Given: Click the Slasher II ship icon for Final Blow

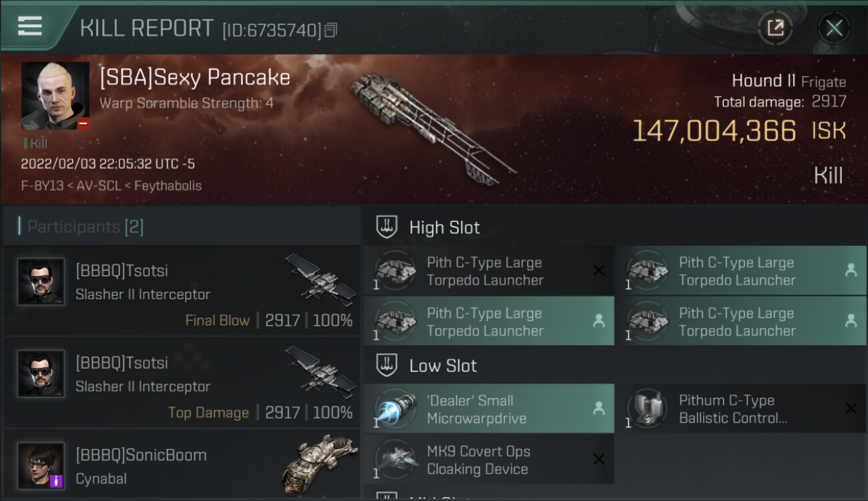Looking at the screenshot, I should click(321, 279).
